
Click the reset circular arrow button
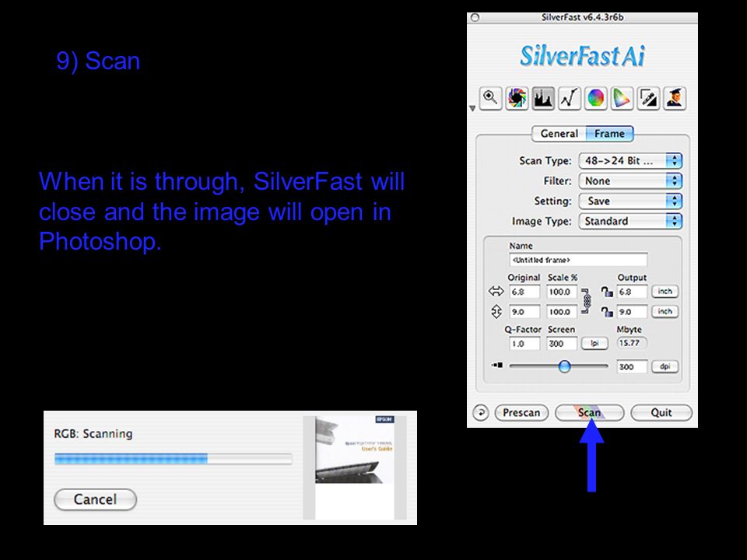point(481,412)
